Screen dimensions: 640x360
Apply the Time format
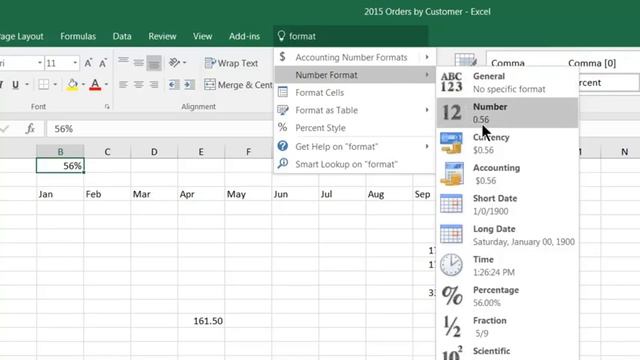click(507, 266)
